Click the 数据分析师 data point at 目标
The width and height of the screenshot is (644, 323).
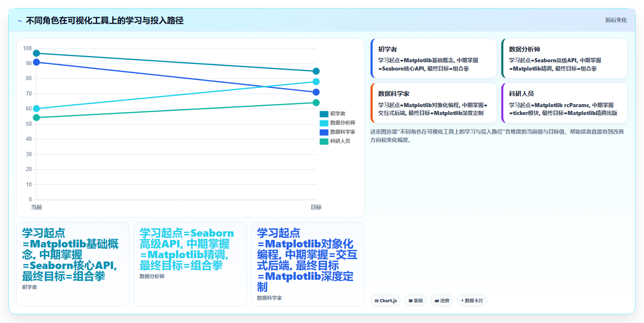[316, 81]
